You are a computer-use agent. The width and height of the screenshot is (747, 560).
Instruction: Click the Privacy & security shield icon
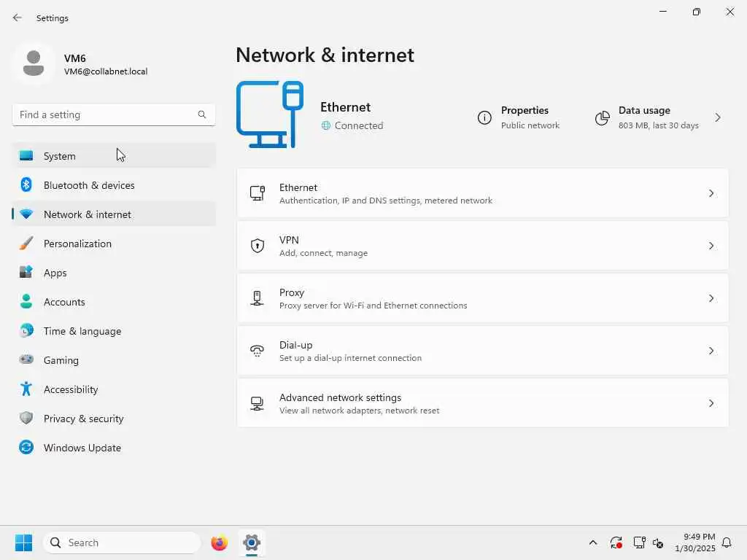26,419
